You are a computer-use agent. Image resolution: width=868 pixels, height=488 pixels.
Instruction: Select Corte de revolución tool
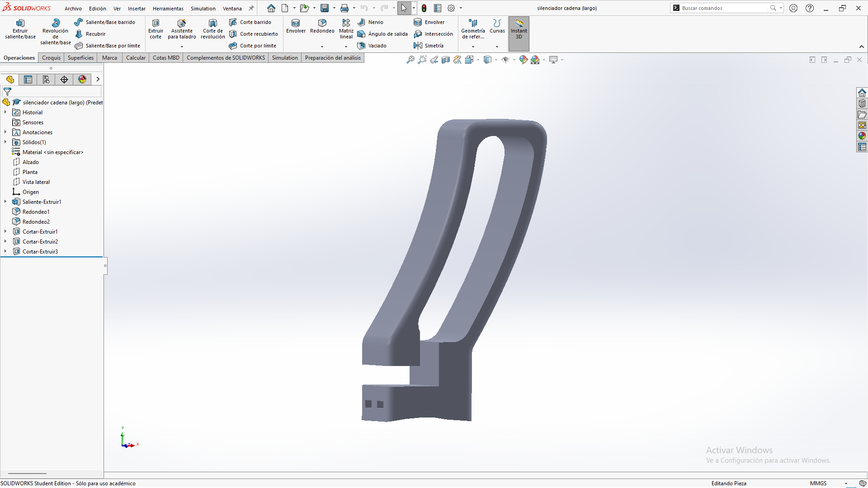(x=212, y=29)
